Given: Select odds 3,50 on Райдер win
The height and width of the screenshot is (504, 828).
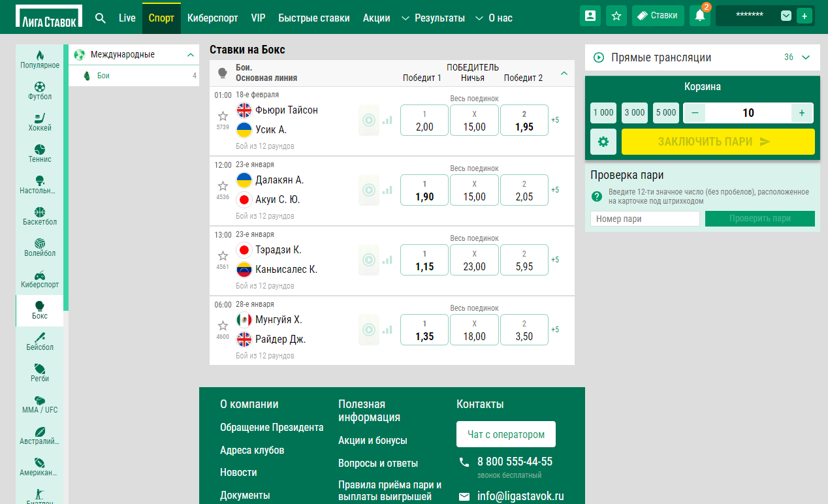Looking at the screenshot, I should 524,330.
